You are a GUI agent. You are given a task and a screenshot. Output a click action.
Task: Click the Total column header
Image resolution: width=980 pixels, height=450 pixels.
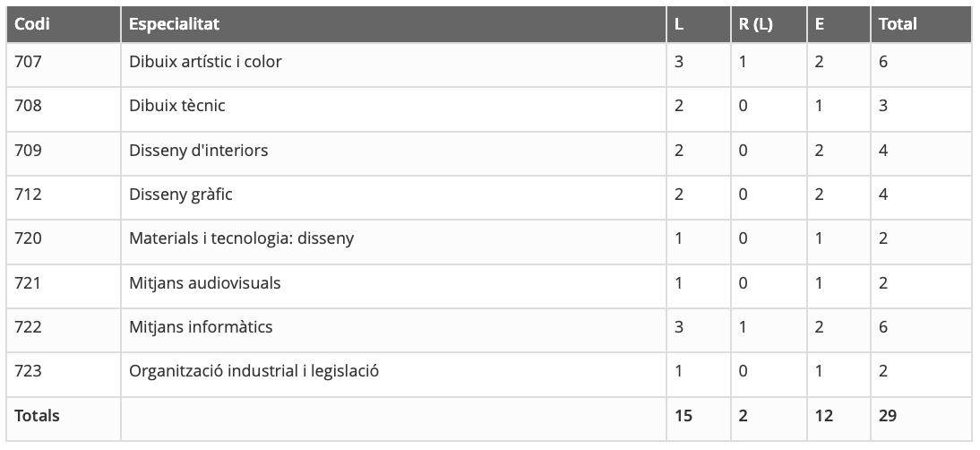898,24
